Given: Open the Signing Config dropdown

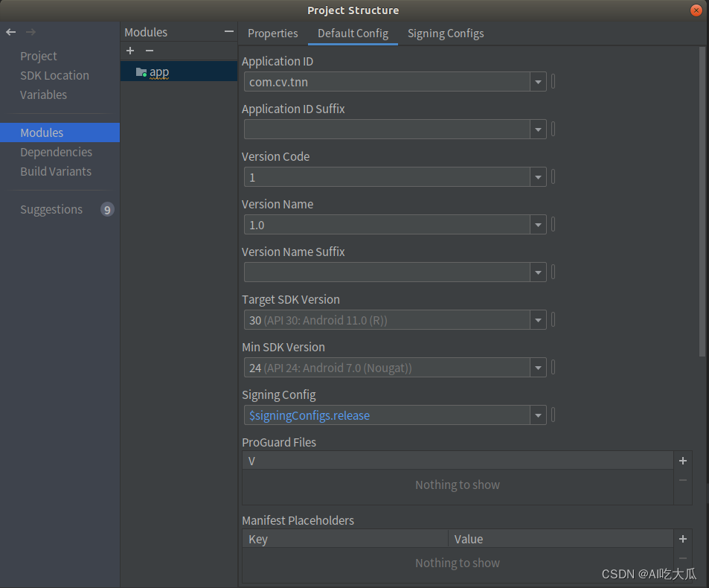Looking at the screenshot, I should 538,415.
